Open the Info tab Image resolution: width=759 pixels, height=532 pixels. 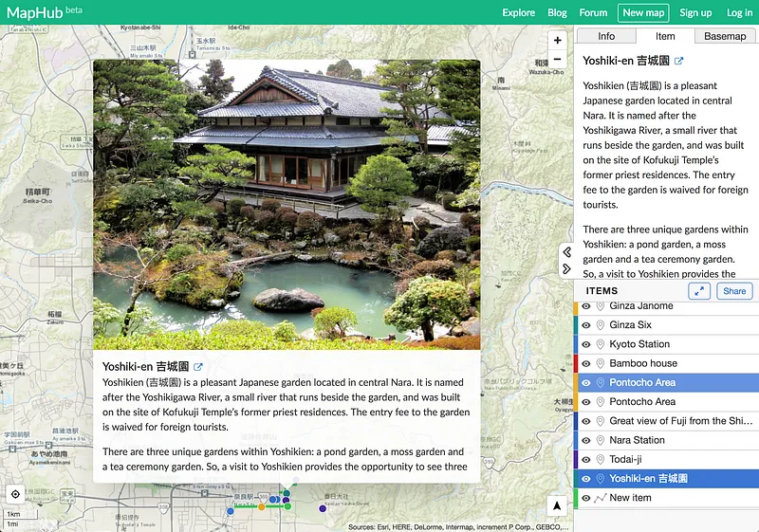click(x=605, y=36)
